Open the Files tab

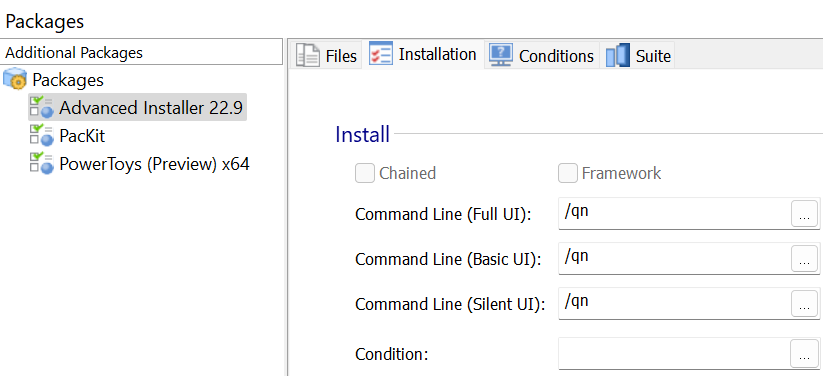pos(326,55)
